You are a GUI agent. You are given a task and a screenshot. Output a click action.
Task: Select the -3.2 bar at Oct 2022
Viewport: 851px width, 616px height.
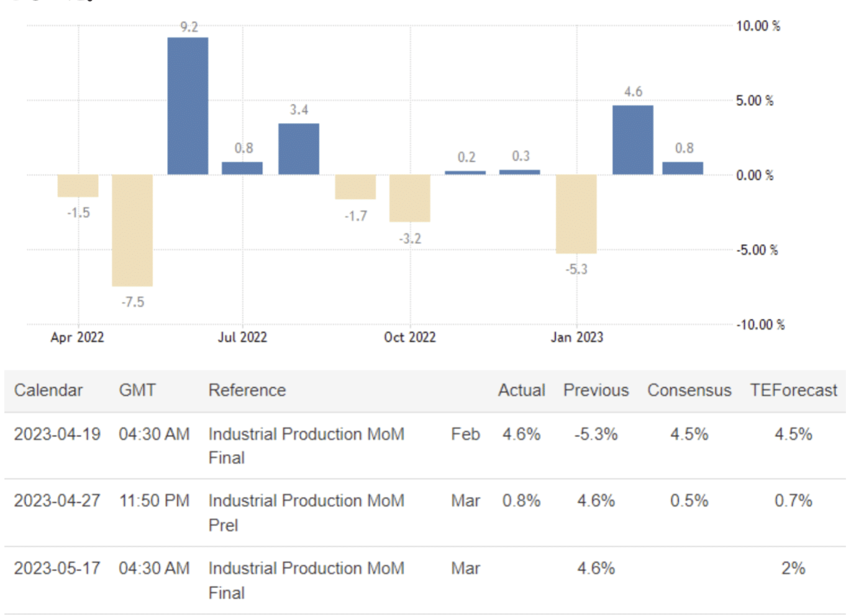click(x=409, y=198)
